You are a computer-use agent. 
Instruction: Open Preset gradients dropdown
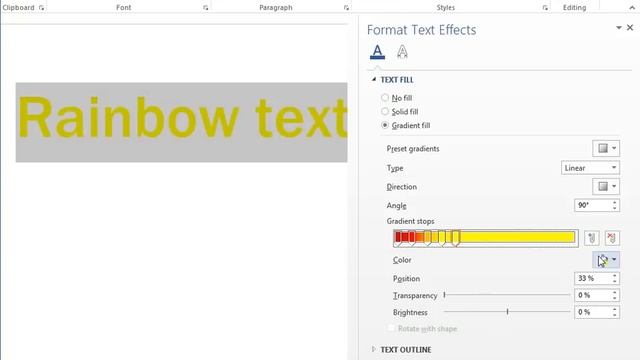606,148
